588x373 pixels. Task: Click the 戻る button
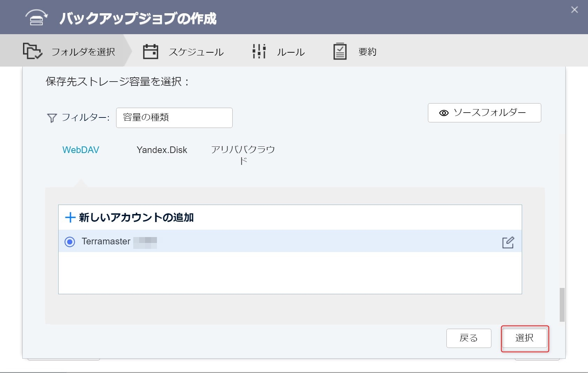(468, 338)
